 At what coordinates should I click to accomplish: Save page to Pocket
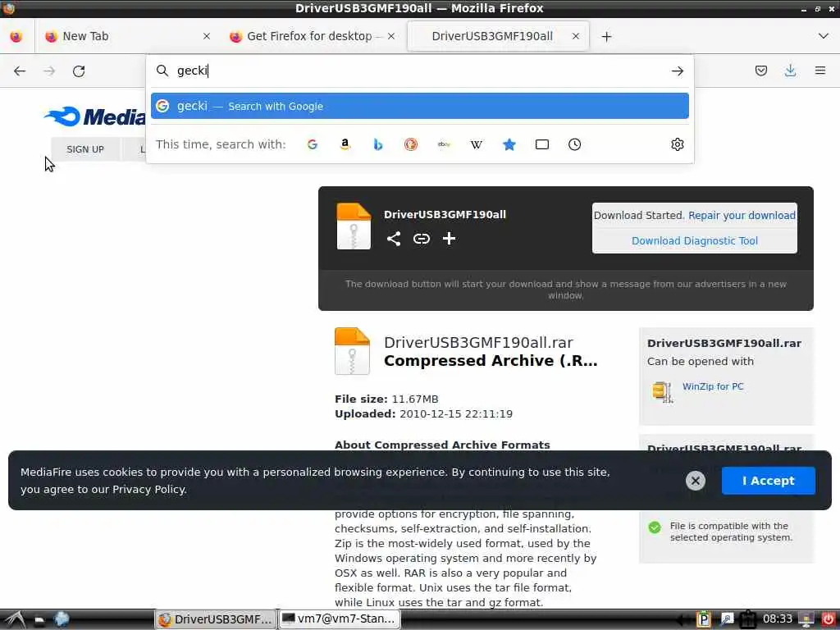760,71
